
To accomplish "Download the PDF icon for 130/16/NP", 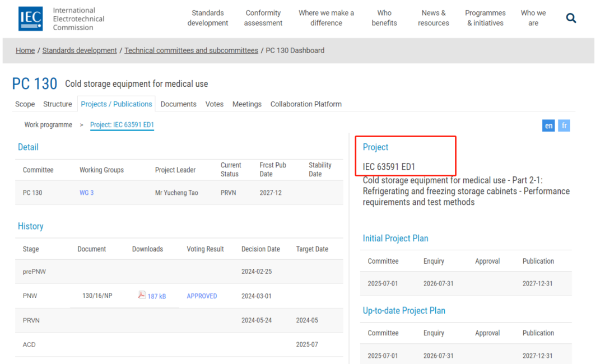I will pos(142,295).
